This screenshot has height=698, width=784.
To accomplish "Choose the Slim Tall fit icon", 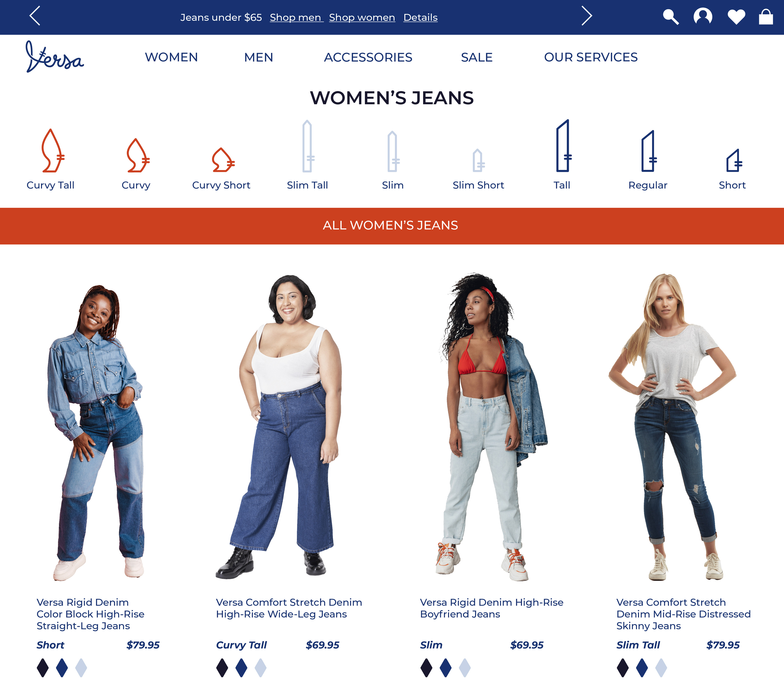I will click(x=308, y=146).
